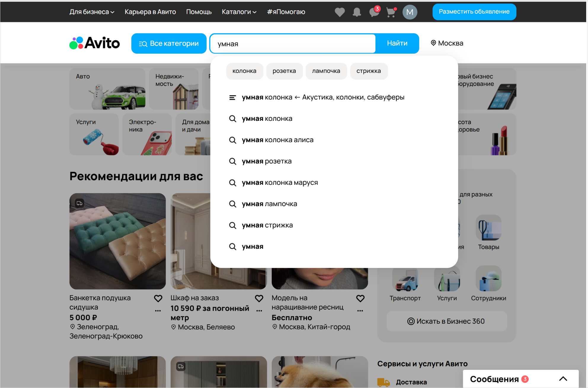
Task: Open the shopping cart icon
Action: pyautogui.click(x=391, y=12)
